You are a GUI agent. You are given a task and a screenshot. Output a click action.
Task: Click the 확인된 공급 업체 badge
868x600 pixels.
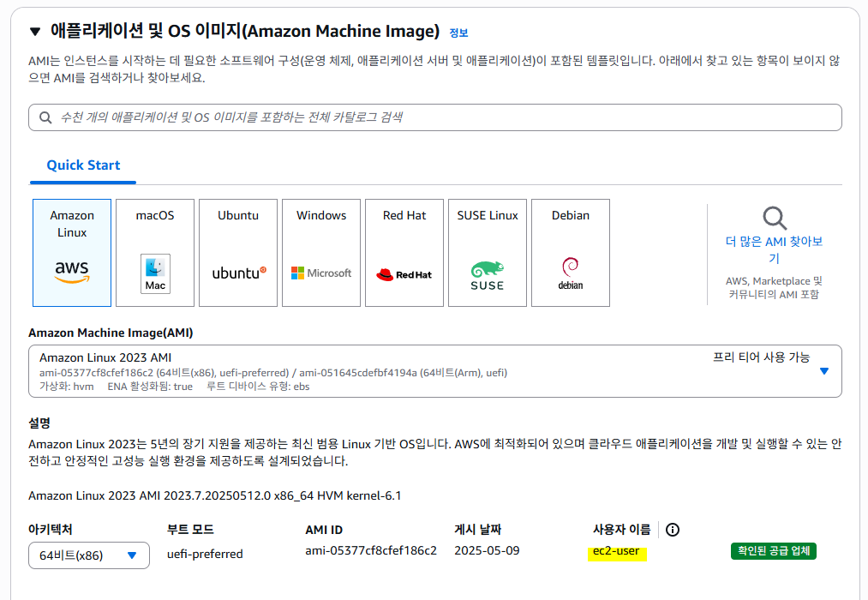point(774,551)
